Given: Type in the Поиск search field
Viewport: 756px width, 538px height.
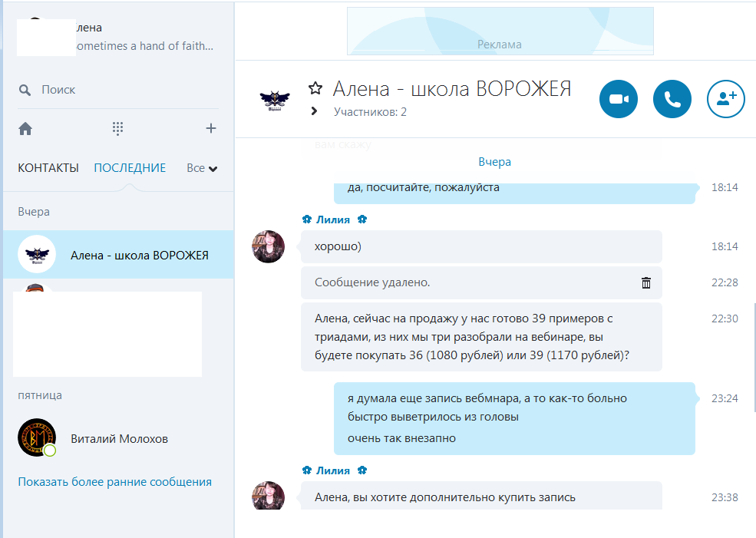Looking at the screenshot, I should 115,90.
